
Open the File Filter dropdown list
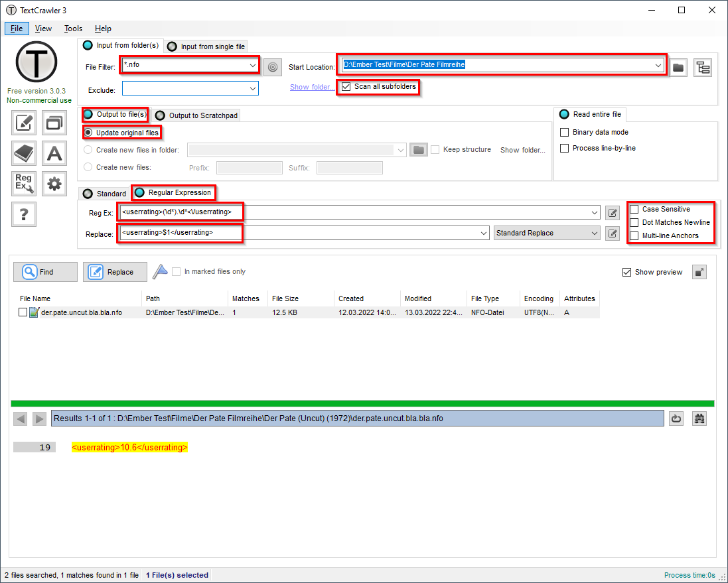253,66
